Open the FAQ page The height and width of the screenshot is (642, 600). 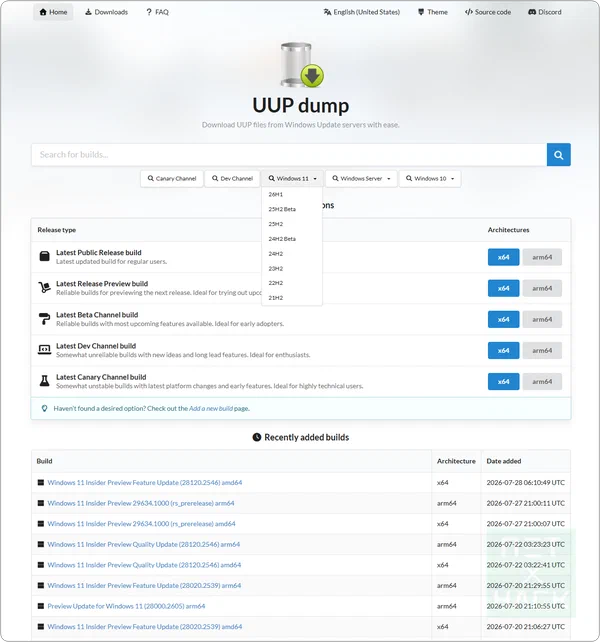coord(158,12)
